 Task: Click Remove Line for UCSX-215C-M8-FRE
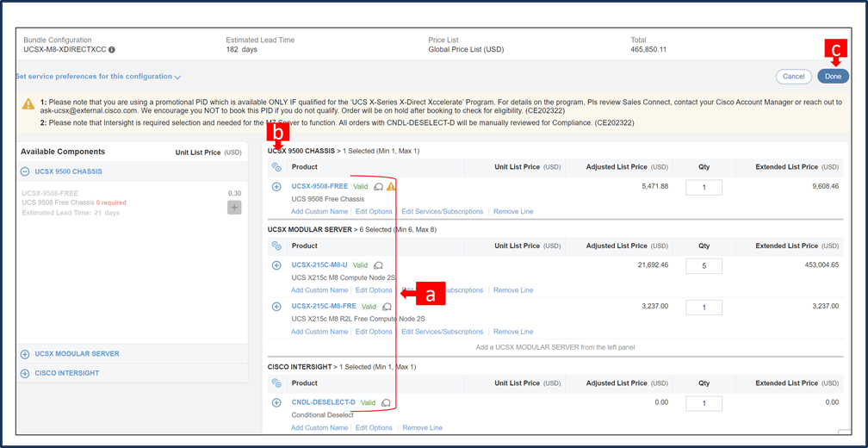coord(513,332)
